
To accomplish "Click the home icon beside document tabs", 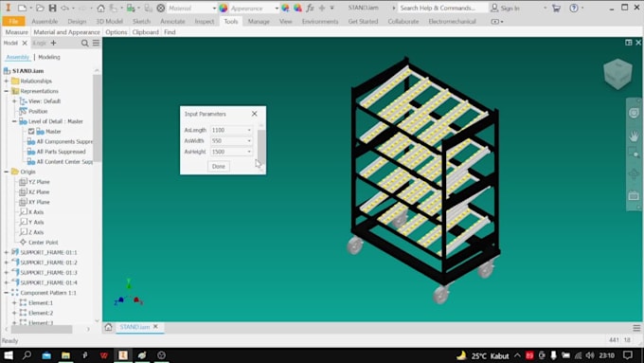I will 108,327.
